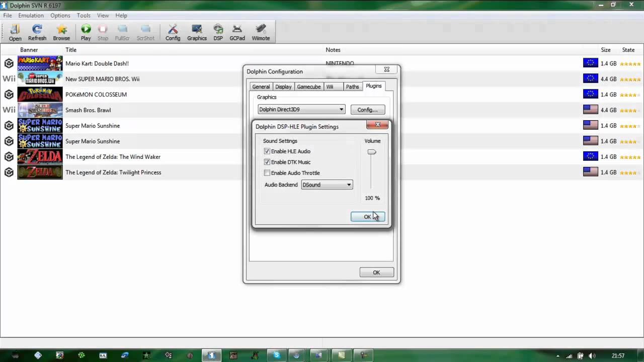Click the Skype icon in the taskbar

(x=276, y=355)
